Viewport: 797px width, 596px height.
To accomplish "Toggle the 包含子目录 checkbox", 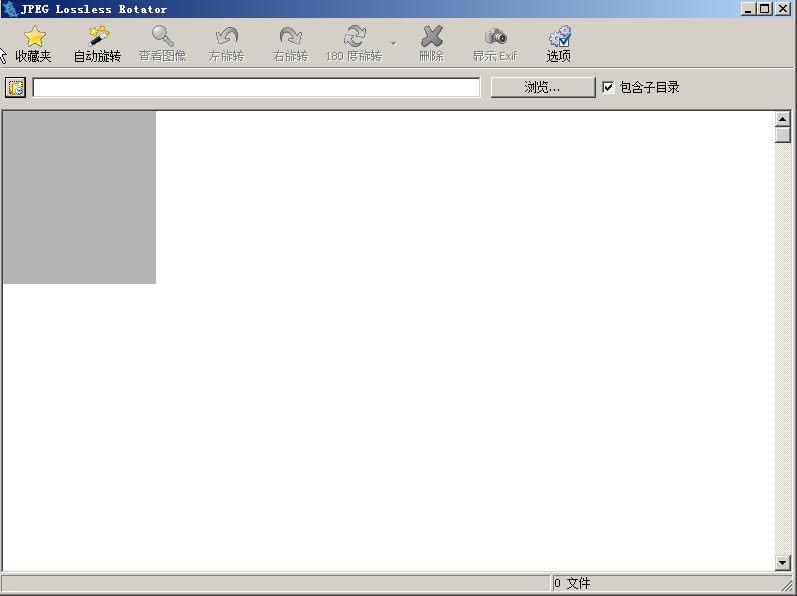I will click(x=608, y=87).
